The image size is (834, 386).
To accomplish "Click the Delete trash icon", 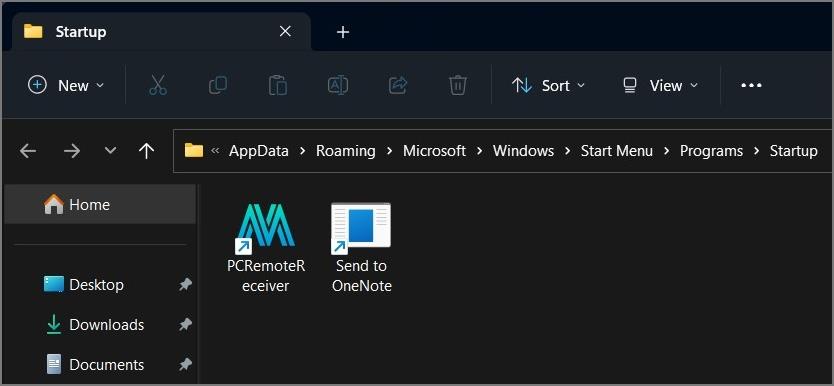I will [x=458, y=85].
